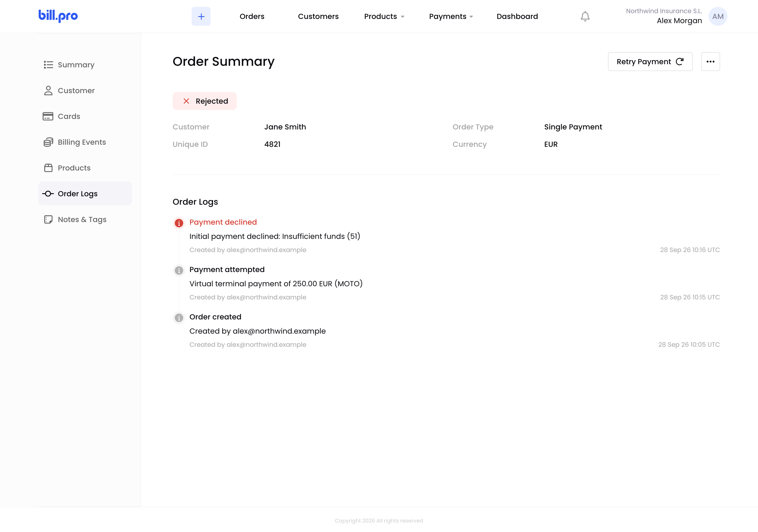Screen dimensions: 758x532
Task: Click the Payment attempted log title
Action: coord(227,269)
